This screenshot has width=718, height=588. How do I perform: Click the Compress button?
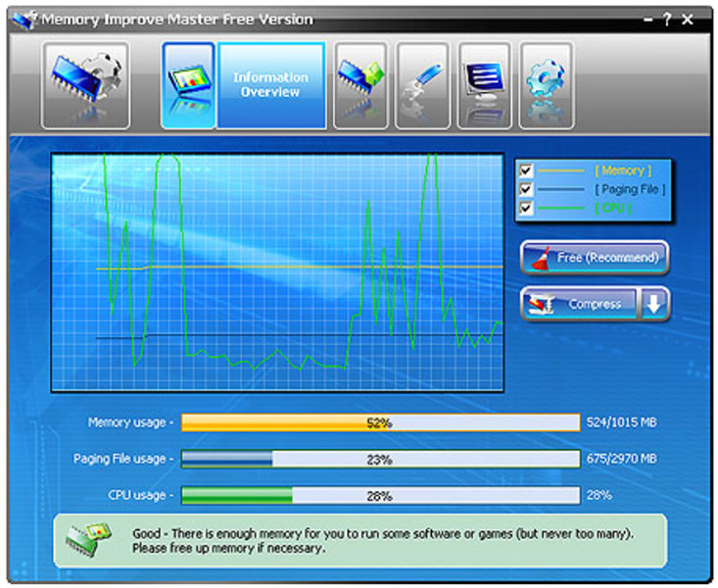click(x=579, y=304)
